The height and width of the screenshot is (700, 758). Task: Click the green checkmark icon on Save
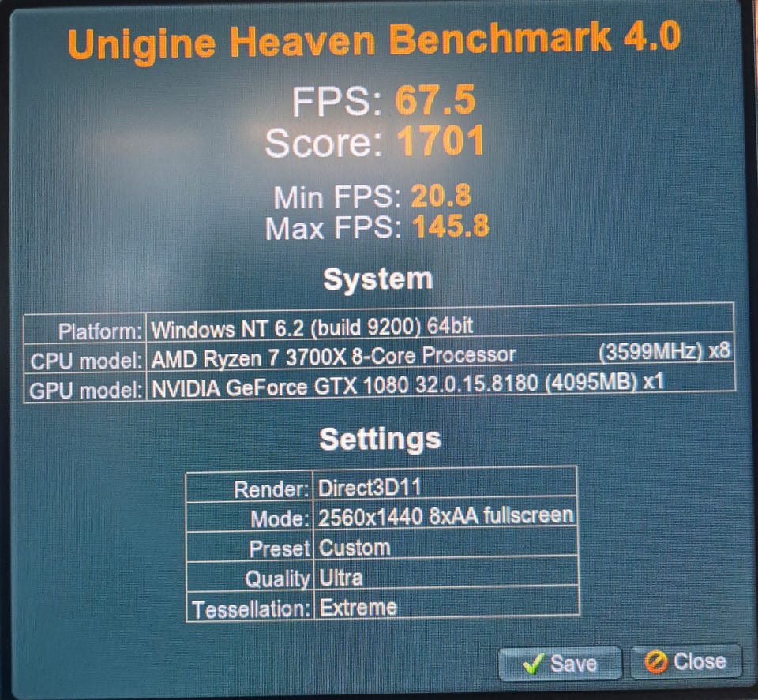tap(533, 663)
